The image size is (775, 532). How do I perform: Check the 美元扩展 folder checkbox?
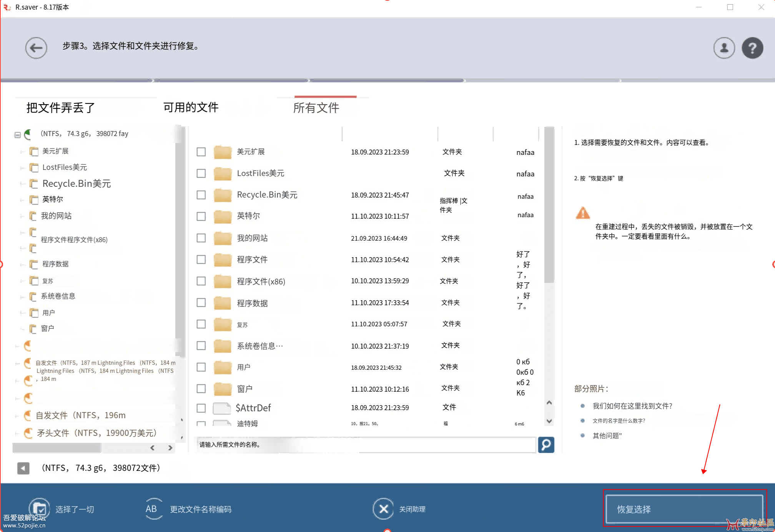pos(201,152)
